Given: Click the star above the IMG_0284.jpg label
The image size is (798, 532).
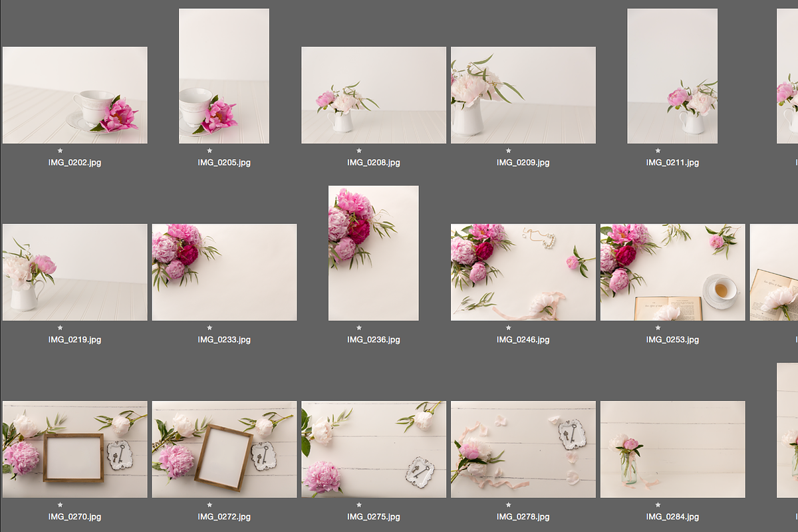Looking at the screenshot, I should [658, 505].
